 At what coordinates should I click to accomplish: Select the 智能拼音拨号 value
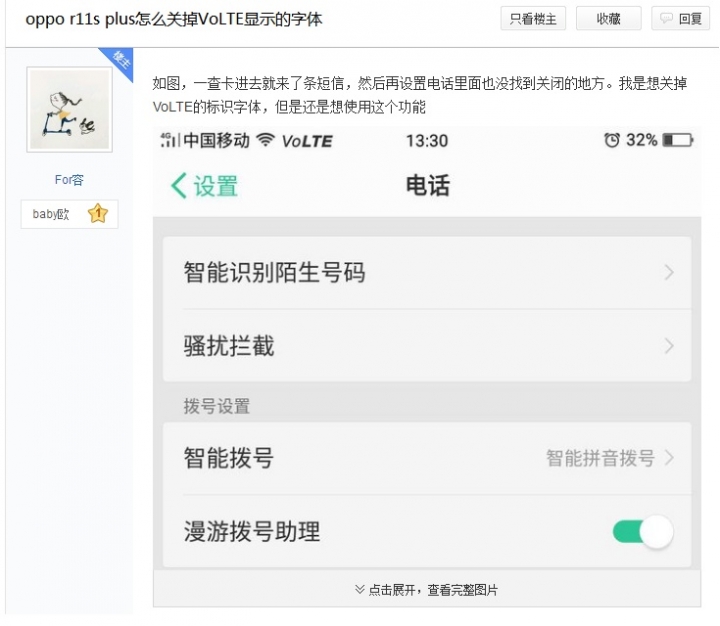coord(600,458)
